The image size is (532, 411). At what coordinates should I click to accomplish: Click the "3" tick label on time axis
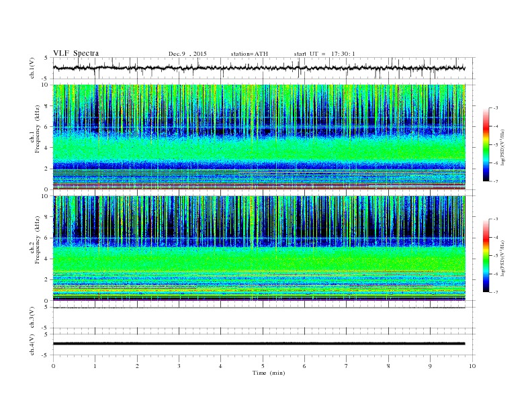(x=179, y=366)
